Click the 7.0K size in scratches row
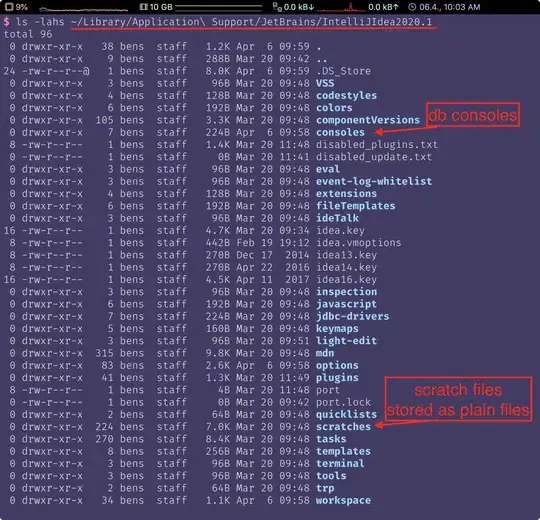The image size is (540, 520). pyautogui.click(x=218, y=427)
